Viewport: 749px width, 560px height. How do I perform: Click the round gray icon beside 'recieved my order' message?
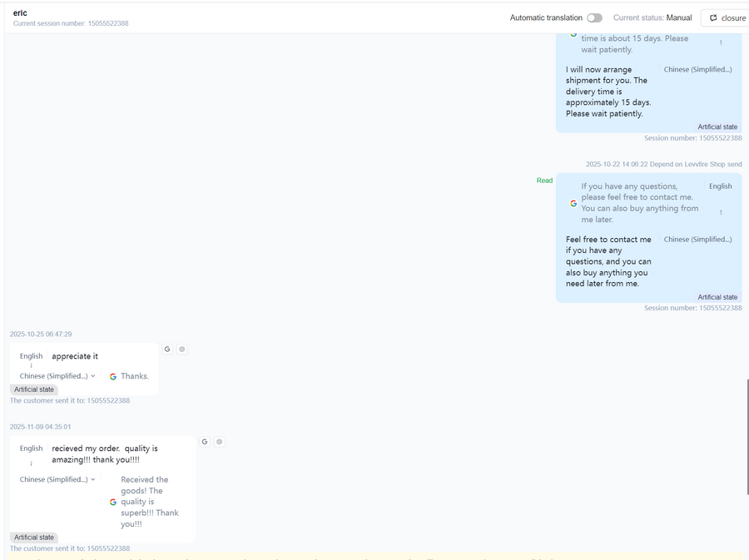tap(219, 442)
